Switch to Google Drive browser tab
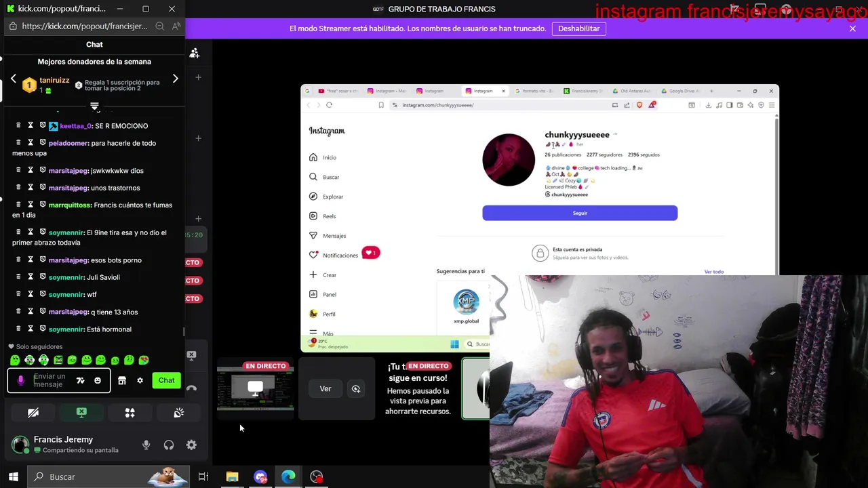 (680, 91)
